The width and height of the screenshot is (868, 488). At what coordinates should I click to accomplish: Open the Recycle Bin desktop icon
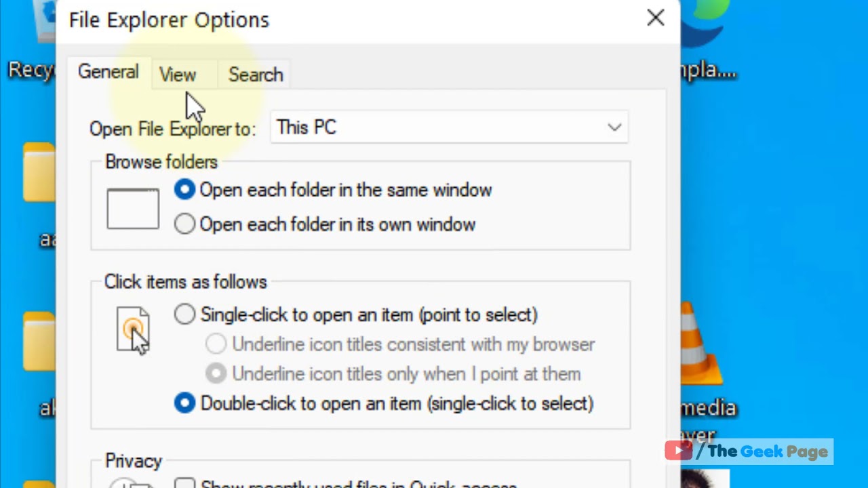click(31, 41)
